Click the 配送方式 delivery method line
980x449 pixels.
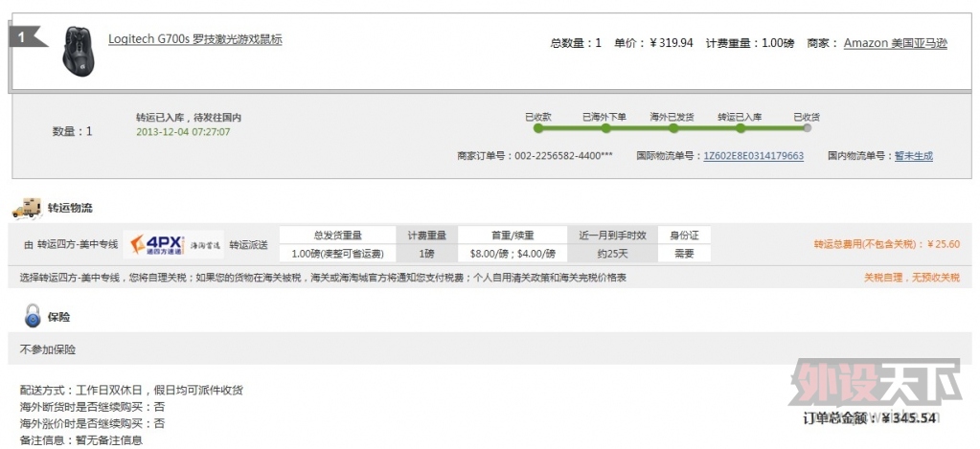(131, 391)
